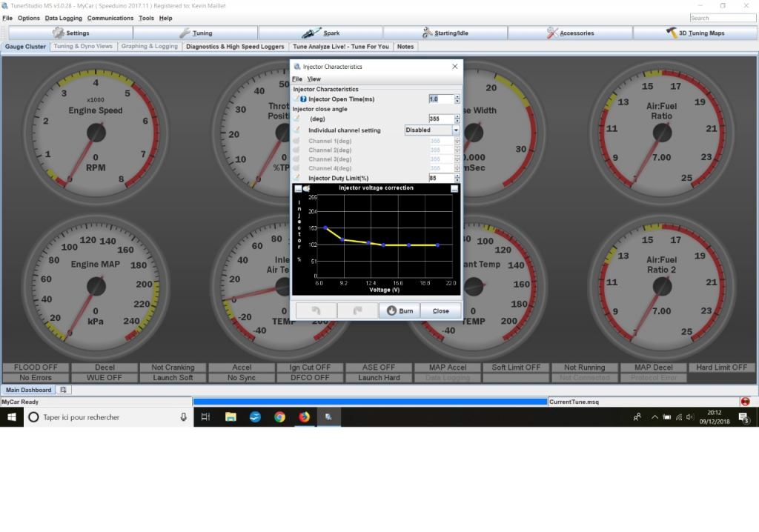Click the Engine Speed RPM gauge
The width and height of the screenshot is (759, 532).
pos(96,133)
